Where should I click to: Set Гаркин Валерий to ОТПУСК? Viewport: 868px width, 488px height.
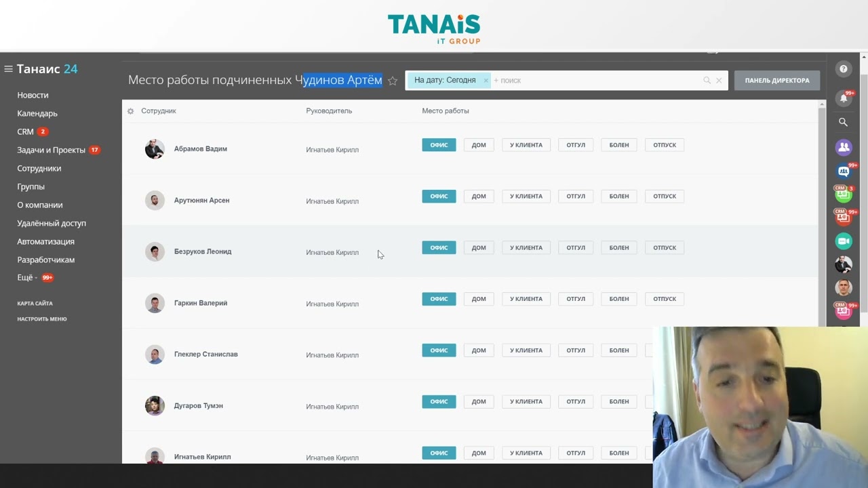coord(665,299)
